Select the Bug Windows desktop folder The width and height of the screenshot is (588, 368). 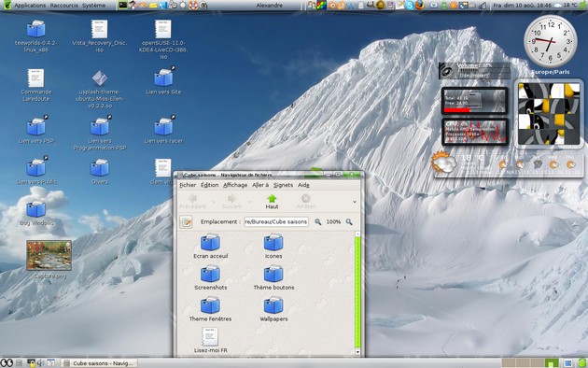pyautogui.click(x=36, y=214)
